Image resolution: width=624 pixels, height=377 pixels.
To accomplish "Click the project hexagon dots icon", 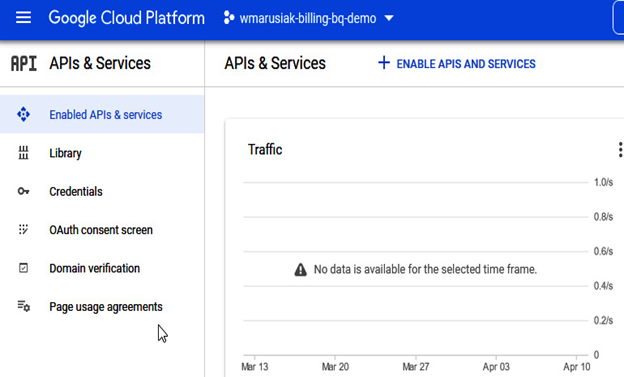I will click(229, 18).
